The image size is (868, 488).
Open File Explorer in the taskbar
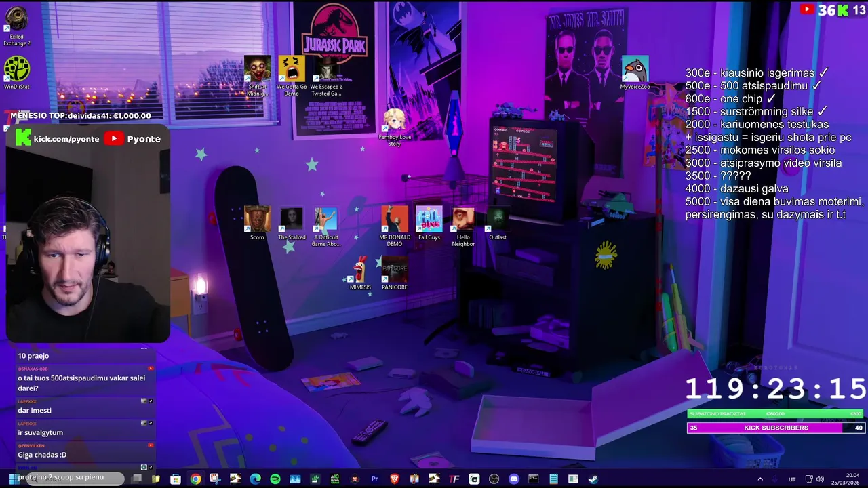[155, 479]
